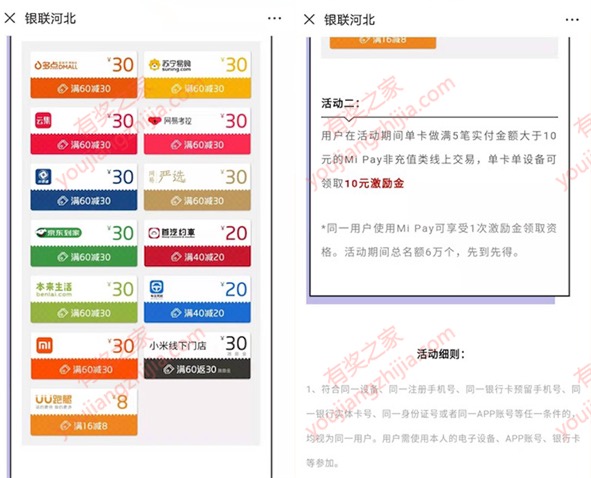The height and width of the screenshot is (478, 591).
Task: Click the 本来生活 benlai.com logo
Action: (54, 289)
